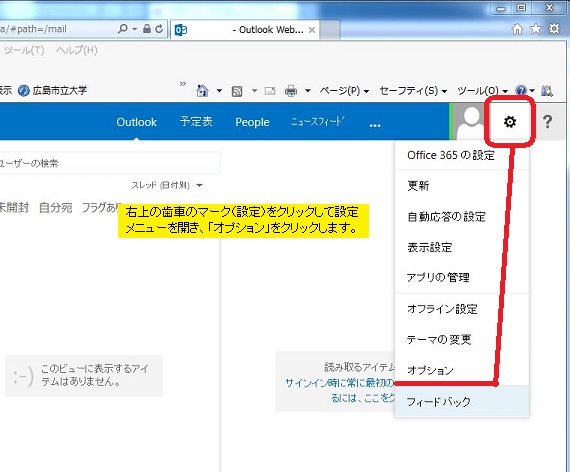Click the printer icon
The image size is (570, 472).
291,91
